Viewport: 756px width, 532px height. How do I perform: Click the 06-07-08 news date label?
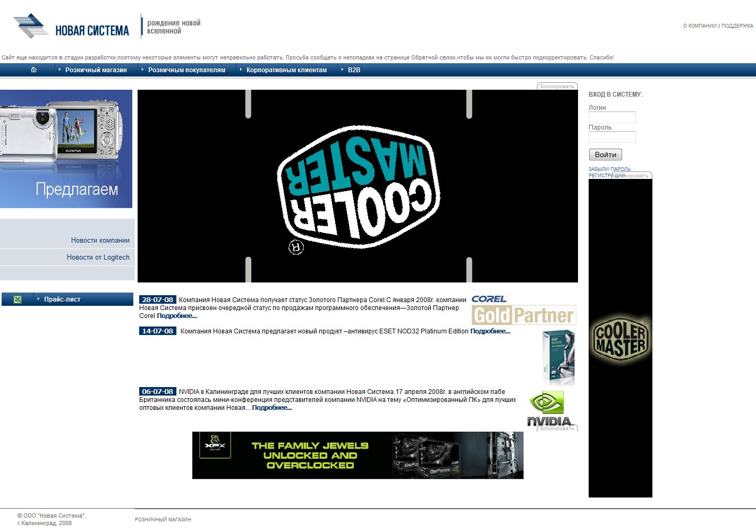158,391
